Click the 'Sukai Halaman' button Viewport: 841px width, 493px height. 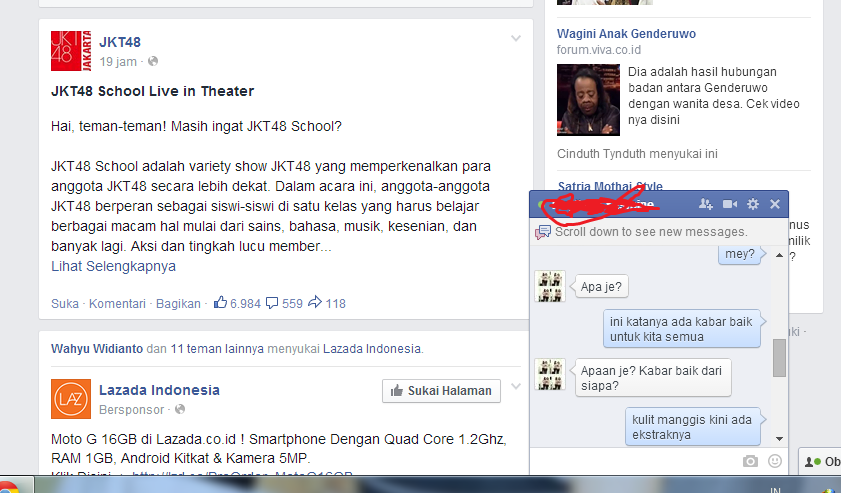click(x=441, y=391)
